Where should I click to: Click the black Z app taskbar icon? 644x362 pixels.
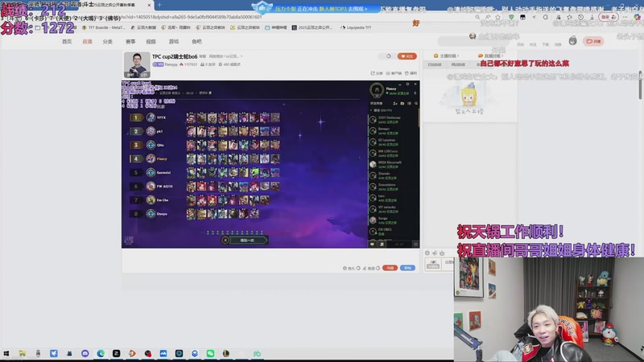[116, 353]
